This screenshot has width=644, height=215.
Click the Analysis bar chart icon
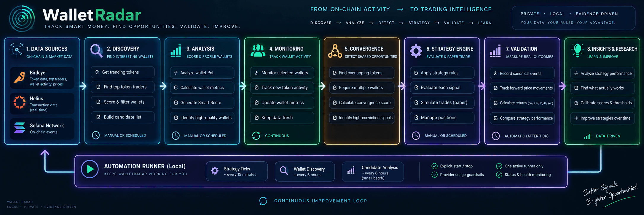(176, 51)
